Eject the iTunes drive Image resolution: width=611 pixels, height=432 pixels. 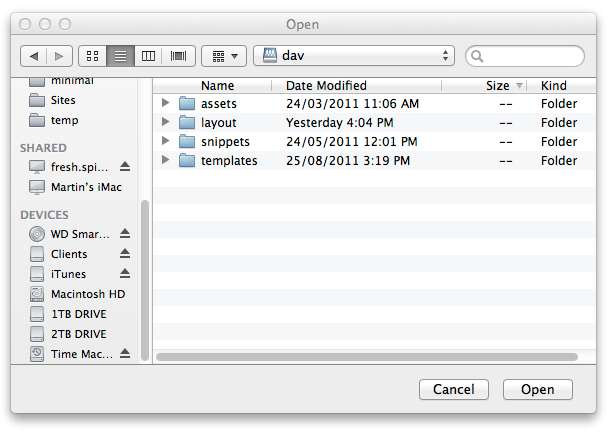coord(125,273)
